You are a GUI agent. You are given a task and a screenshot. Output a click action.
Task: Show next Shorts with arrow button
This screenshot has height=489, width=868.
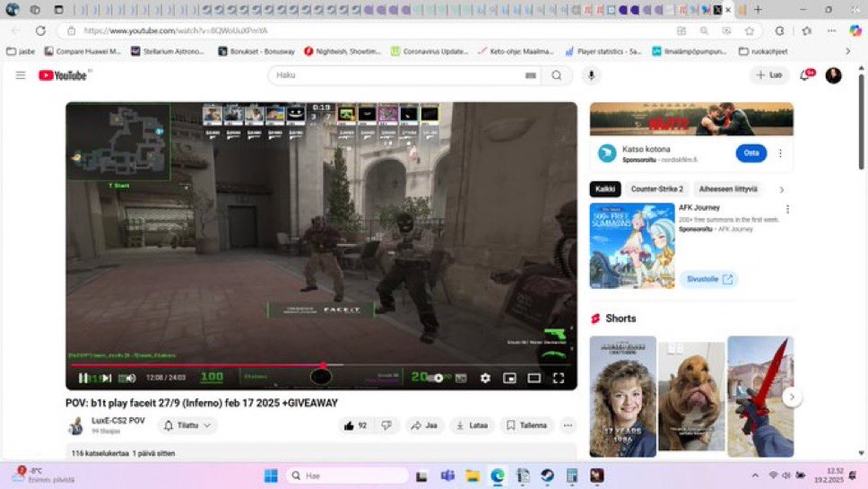click(x=792, y=397)
